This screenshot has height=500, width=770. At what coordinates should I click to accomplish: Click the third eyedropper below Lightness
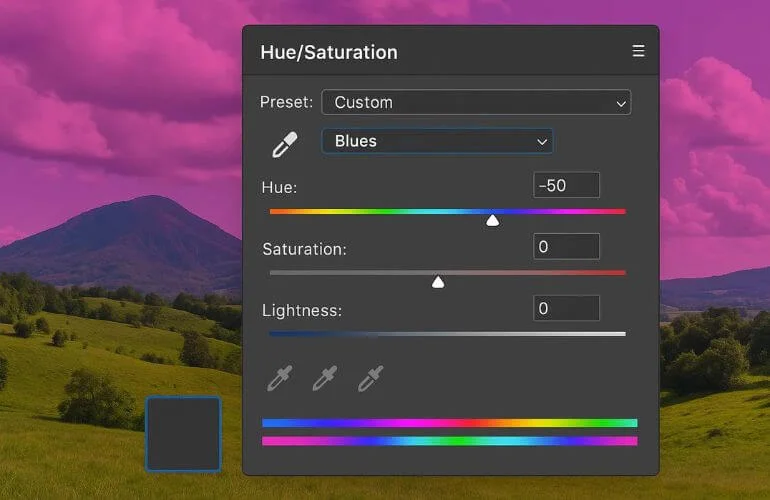[x=371, y=378]
